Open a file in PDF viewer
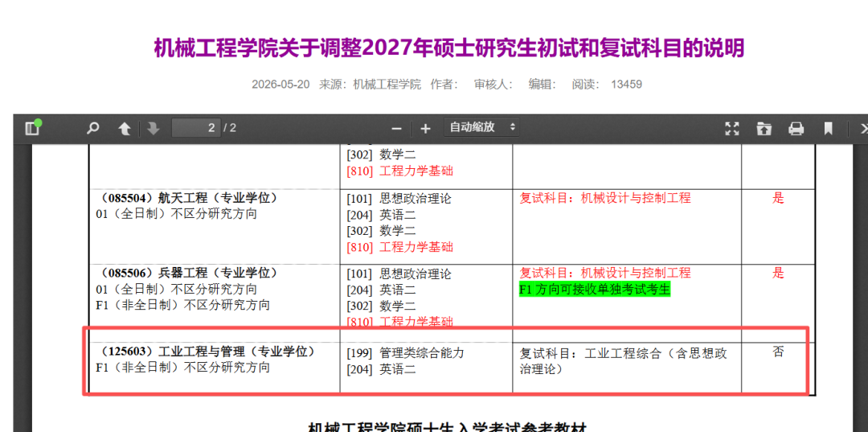This screenshot has height=432, width=868. 764,129
